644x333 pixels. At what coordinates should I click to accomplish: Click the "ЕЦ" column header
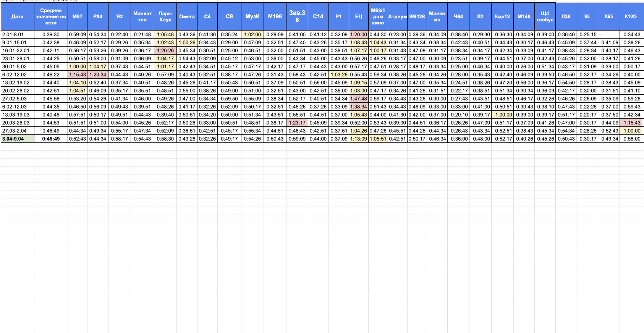click(x=359, y=16)
